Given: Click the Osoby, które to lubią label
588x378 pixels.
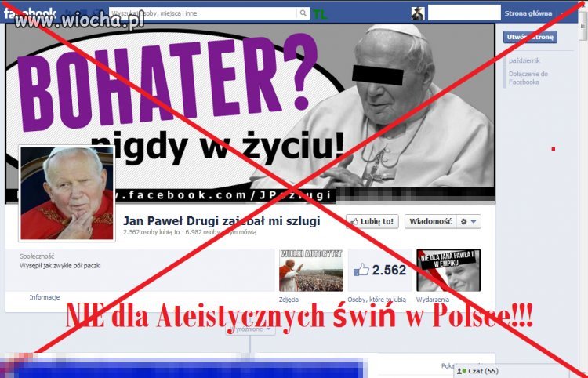Looking at the screenshot, I should point(376,300).
